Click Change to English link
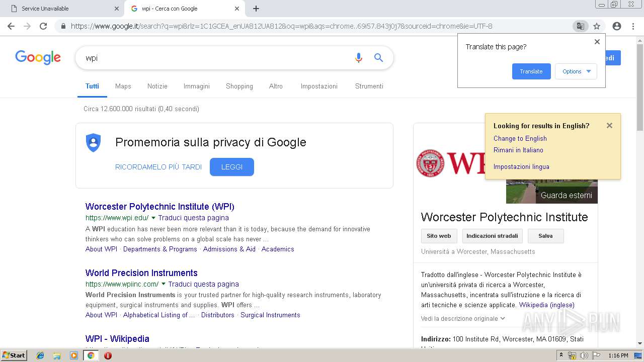Screen dimensions: 644x362 pos(520,138)
